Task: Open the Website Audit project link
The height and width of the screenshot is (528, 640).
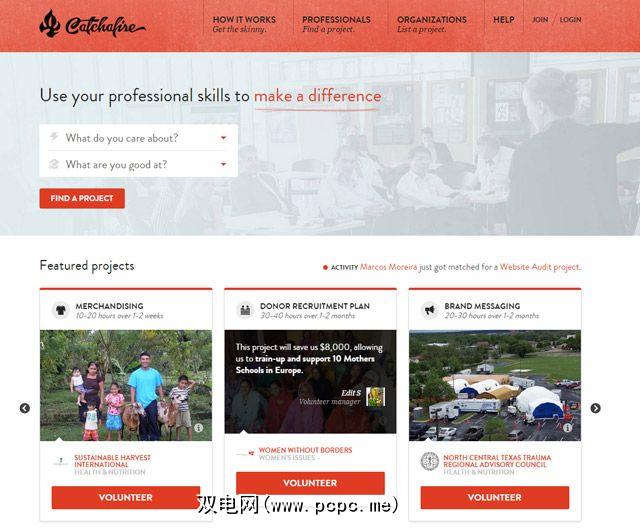Action: click(x=540, y=267)
